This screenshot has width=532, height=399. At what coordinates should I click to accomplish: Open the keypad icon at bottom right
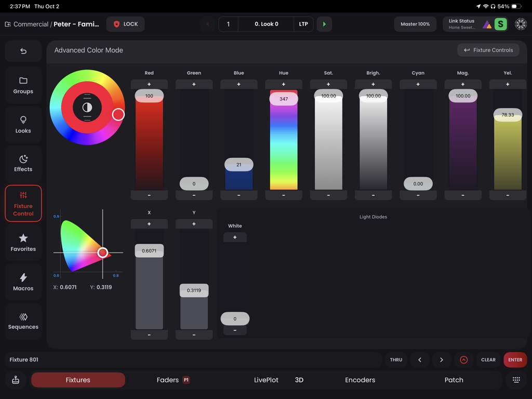516,380
